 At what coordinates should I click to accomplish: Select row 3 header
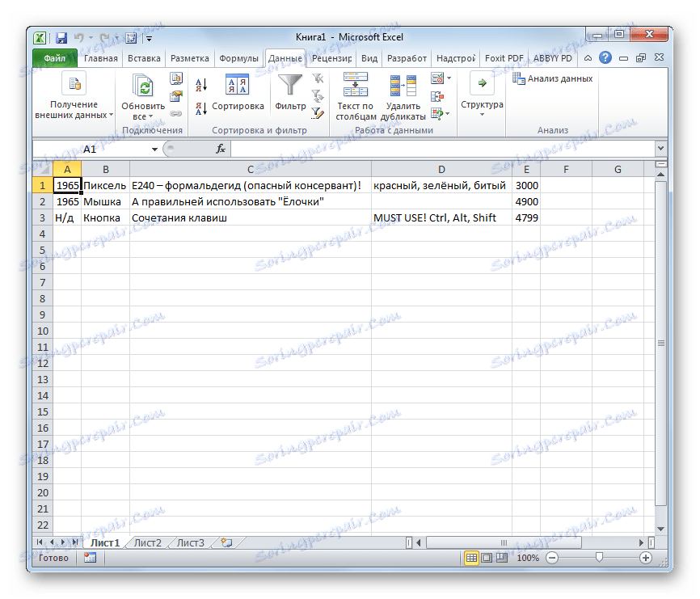click(43, 217)
